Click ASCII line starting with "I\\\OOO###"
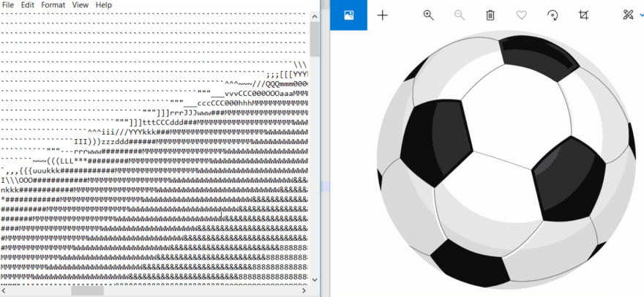Image resolution: width=644 pixels, height=297 pixels. click(x=154, y=180)
